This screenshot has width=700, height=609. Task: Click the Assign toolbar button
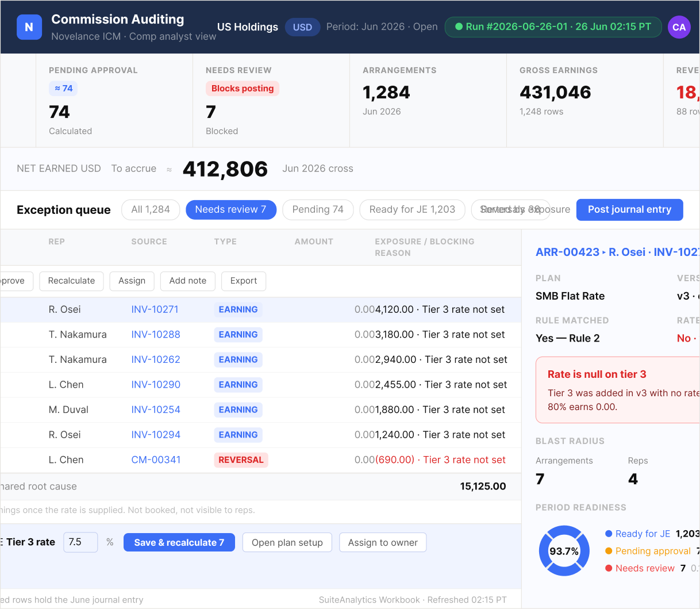pos(132,281)
